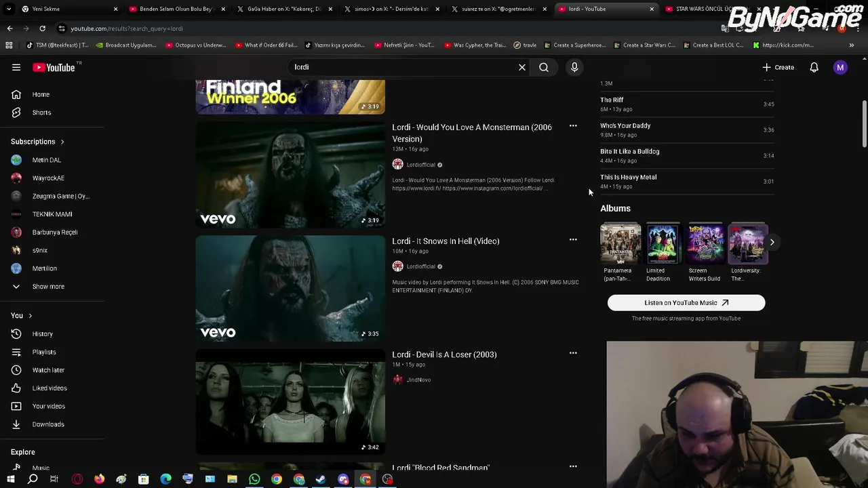This screenshot has height=488, width=868.
Task: Switch to the GaGa Haber on X tab
Action: click(283, 9)
